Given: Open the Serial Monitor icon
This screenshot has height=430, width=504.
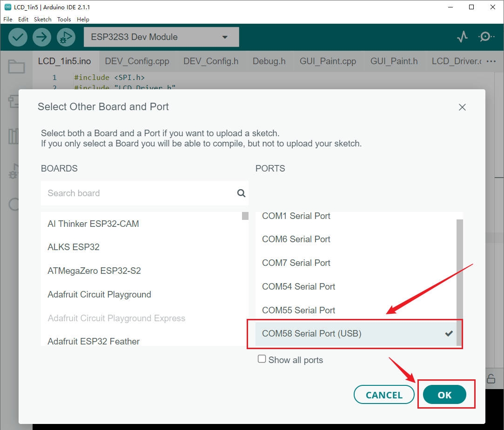Looking at the screenshot, I should click(x=486, y=37).
